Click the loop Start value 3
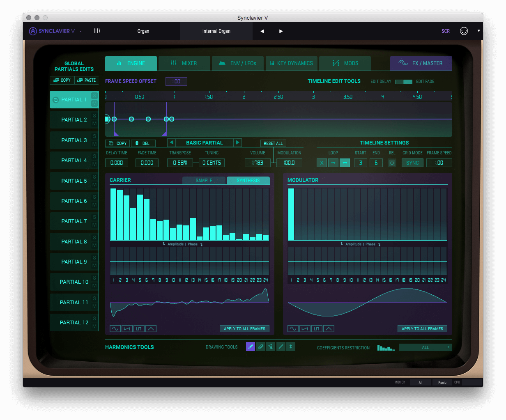 361,163
